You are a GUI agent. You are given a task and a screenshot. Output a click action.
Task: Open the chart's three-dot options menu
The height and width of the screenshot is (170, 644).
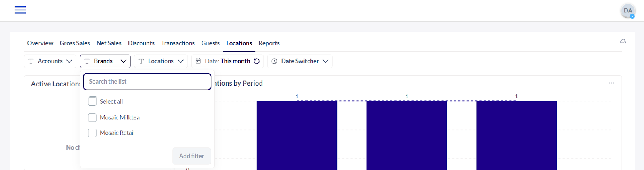(x=611, y=83)
